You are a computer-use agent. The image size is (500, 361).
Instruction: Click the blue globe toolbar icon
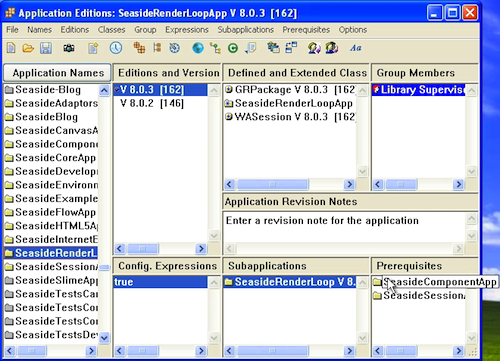(x=198, y=48)
